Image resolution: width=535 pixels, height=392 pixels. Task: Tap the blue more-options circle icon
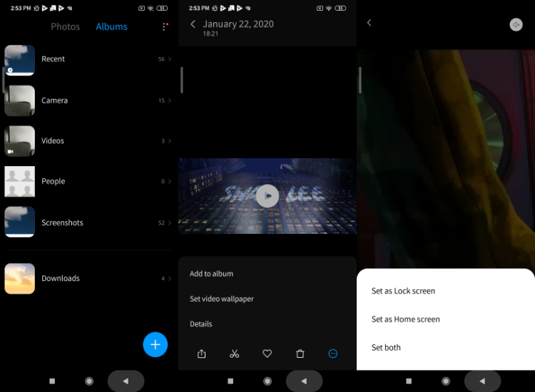tap(332, 354)
